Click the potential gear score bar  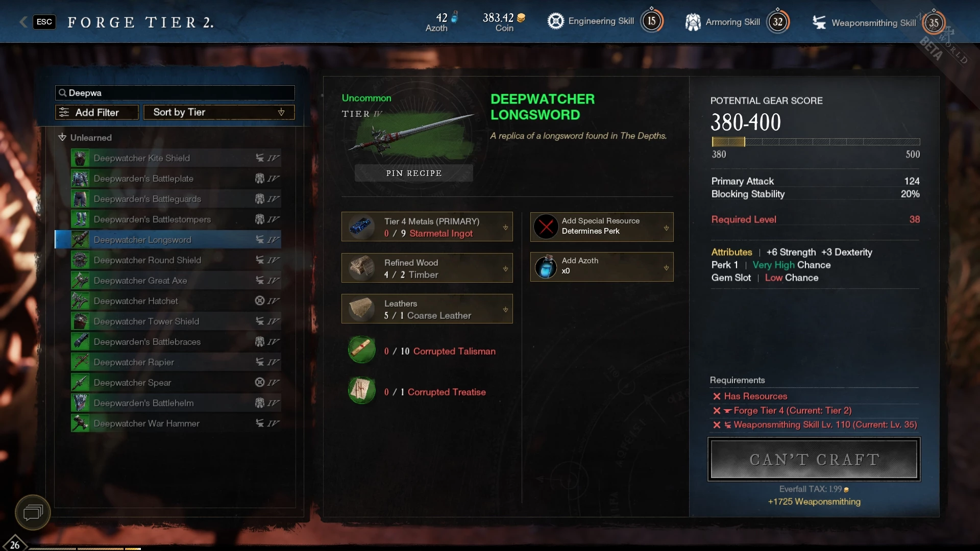(816, 142)
